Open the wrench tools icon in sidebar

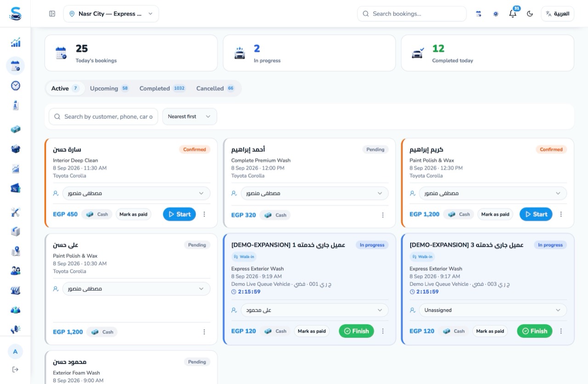[x=16, y=212]
